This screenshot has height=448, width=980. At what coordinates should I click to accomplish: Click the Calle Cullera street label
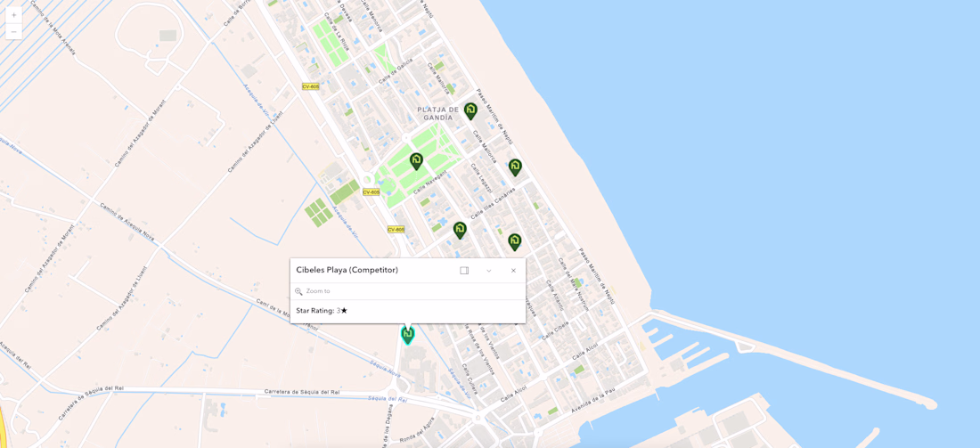470,379
